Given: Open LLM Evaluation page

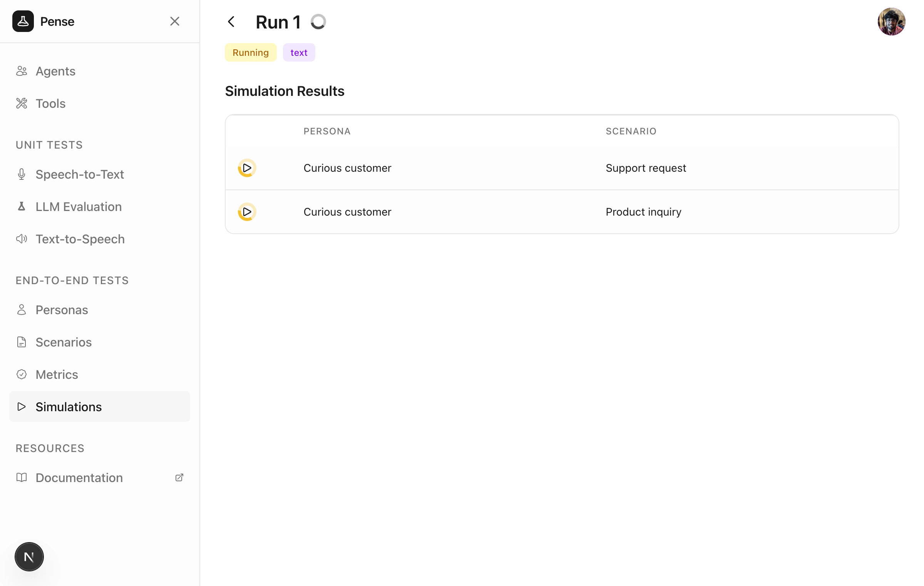Looking at the screenshot, I should coord(79,207).
